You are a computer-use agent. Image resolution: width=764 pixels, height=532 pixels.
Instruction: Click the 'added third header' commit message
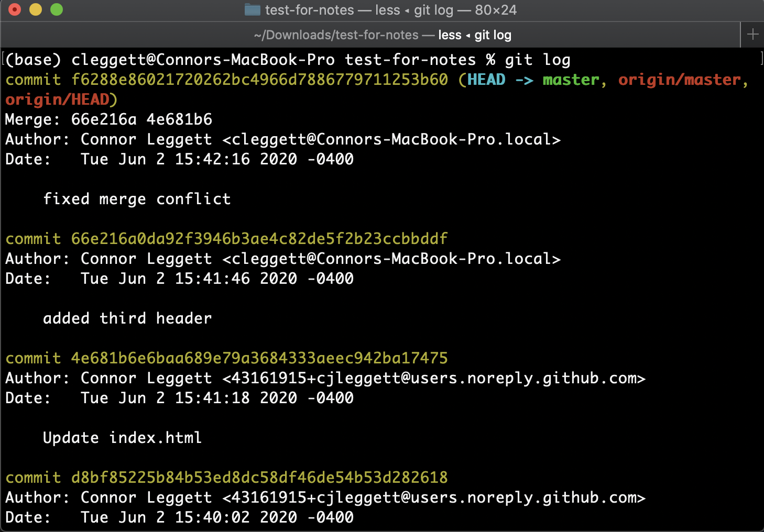(x=127, y=318)
